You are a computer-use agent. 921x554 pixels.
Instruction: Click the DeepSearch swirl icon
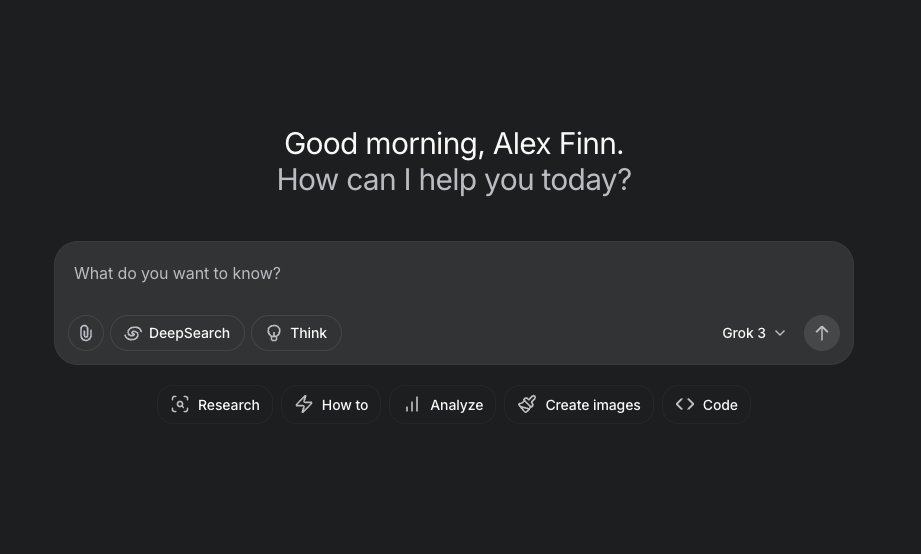(133, 333)
